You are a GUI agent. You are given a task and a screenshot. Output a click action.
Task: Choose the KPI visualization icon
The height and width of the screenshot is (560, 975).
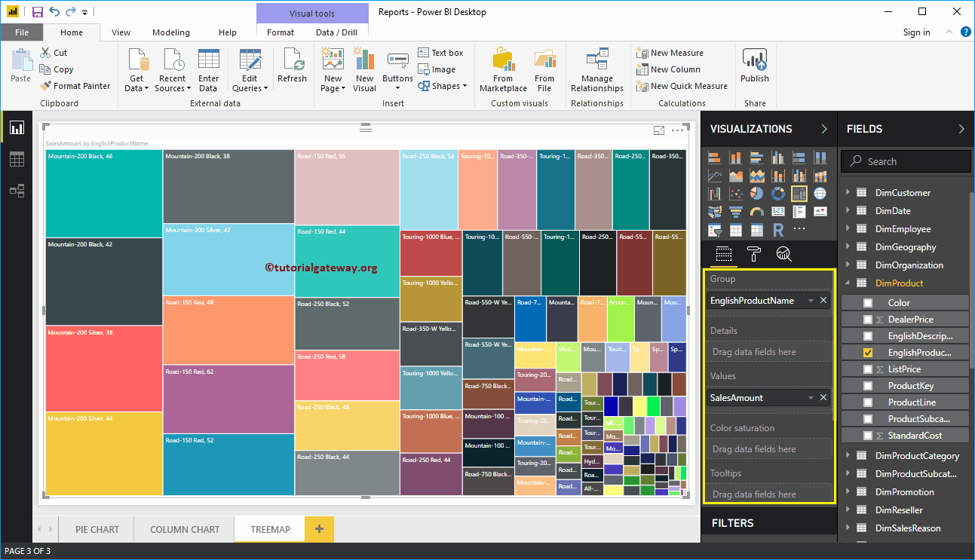click(820, 212)
